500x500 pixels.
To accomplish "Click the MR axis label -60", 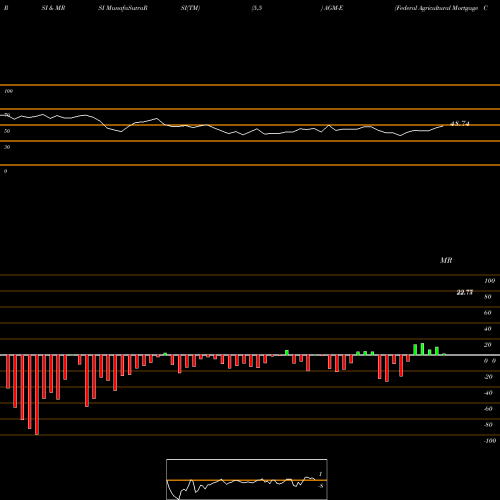I will click(488, 409).
